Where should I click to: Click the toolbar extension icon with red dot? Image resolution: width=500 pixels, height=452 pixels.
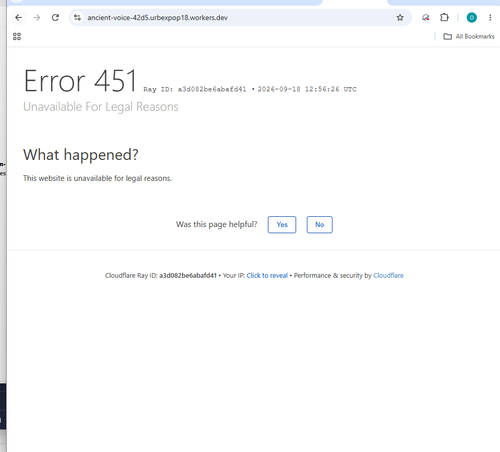426,18
